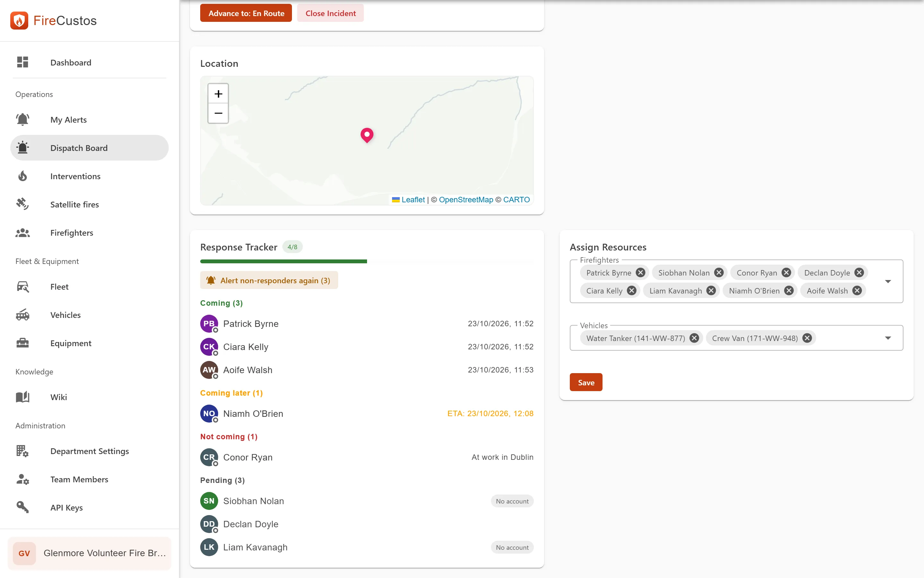Remove Siobhan Nolan chip from Firefighters
Image resolution: width=924 pixels, height=578 pixels.
coord(719,273)
